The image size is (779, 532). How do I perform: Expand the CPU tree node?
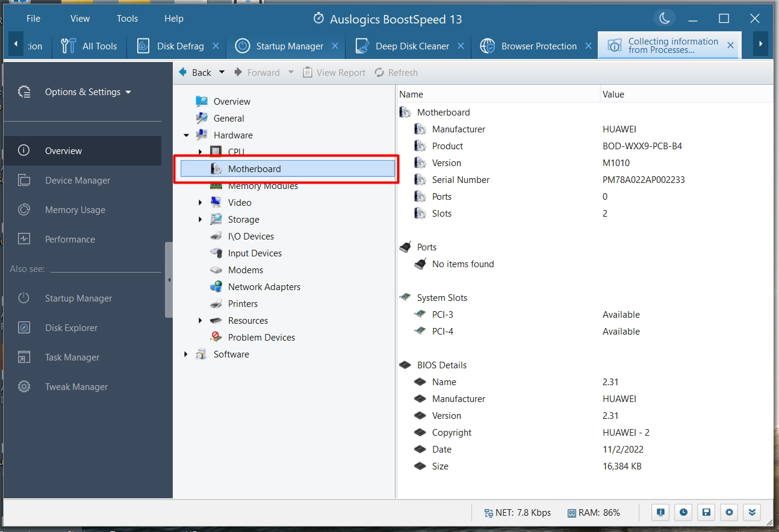[x=200, y=152]
